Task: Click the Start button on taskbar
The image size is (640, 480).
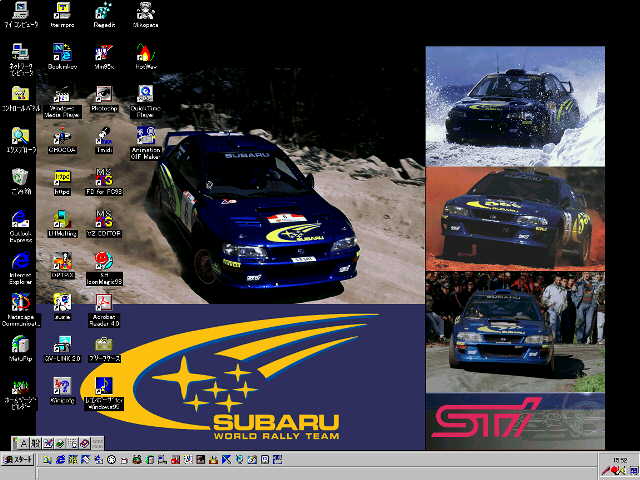Action: coord(18,459)
